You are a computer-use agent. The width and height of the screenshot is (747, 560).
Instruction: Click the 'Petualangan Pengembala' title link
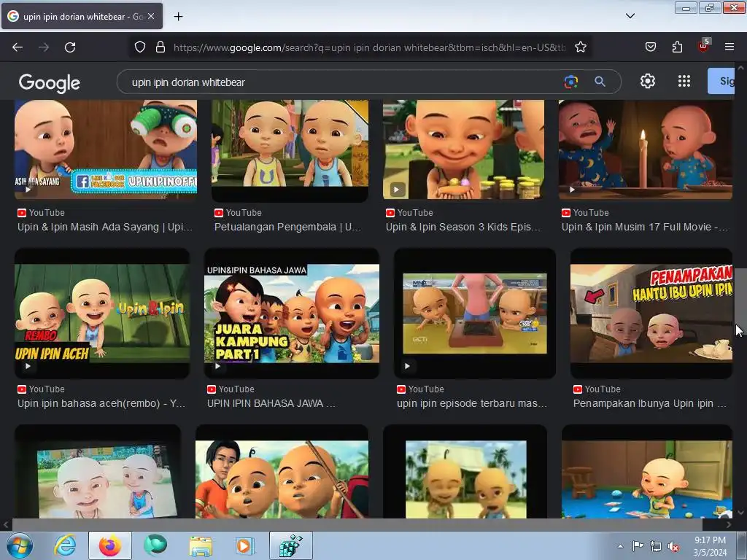287,227
